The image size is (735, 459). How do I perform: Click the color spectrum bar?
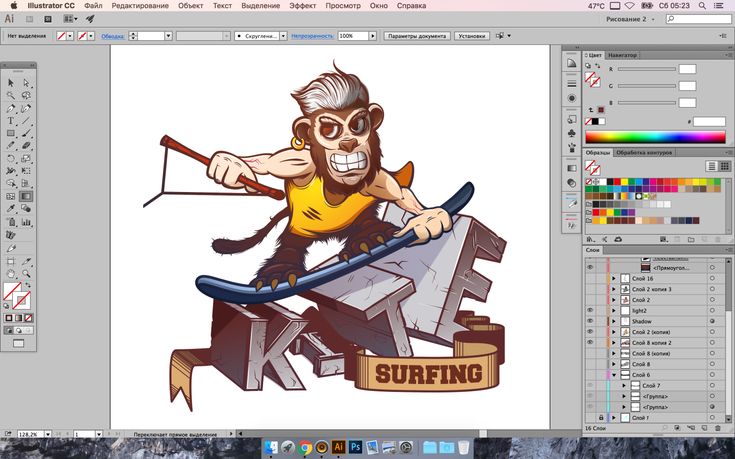pos(655,137)
